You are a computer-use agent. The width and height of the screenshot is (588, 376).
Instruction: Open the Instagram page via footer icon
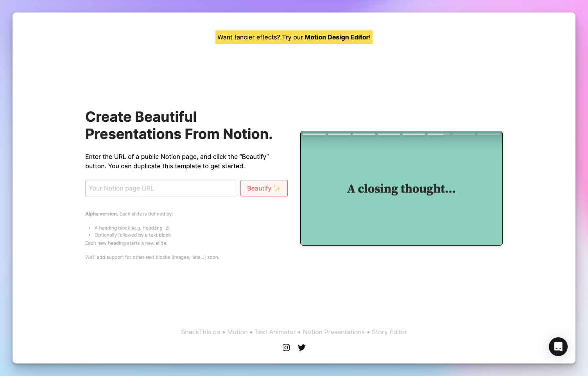286,347
